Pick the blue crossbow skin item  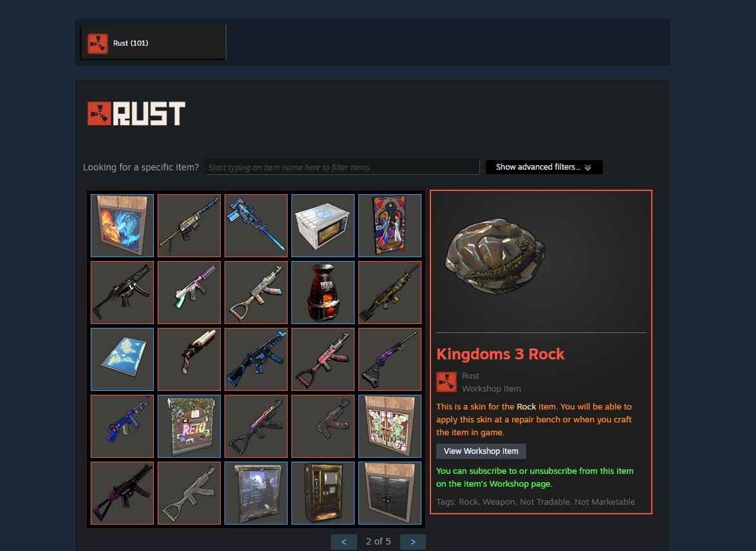256,226
